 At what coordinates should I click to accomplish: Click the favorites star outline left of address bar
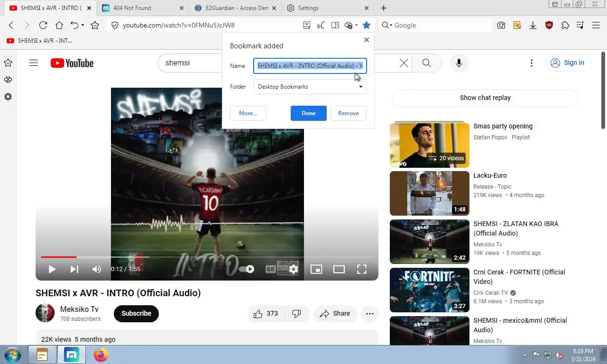tap(95, 26)
